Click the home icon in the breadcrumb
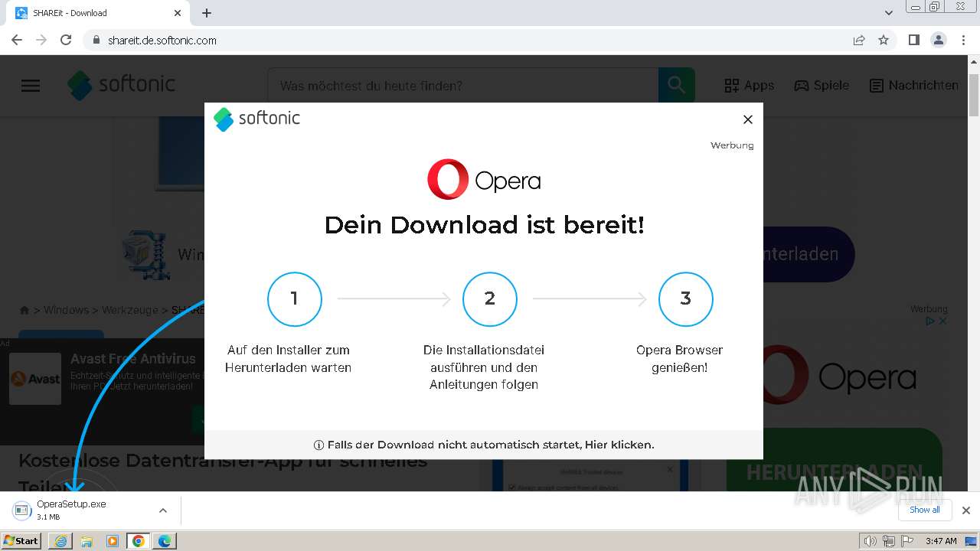 pyautogui.click(x=24, y=310)
